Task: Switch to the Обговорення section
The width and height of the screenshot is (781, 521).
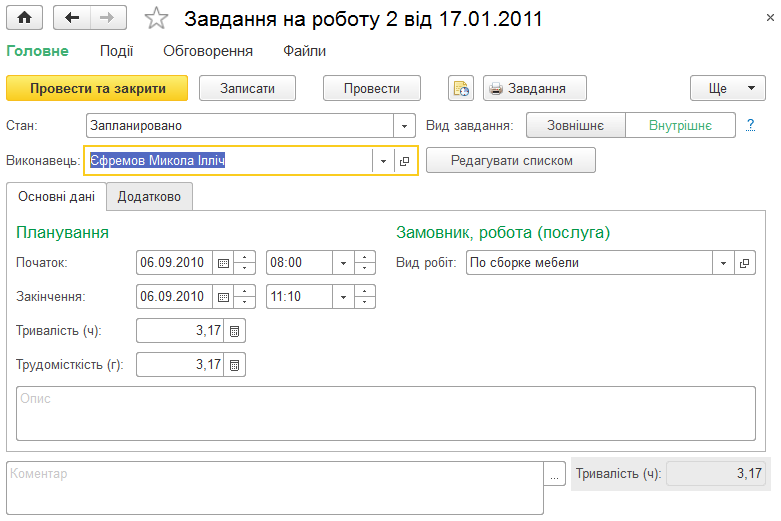Action: coord(208,51)
